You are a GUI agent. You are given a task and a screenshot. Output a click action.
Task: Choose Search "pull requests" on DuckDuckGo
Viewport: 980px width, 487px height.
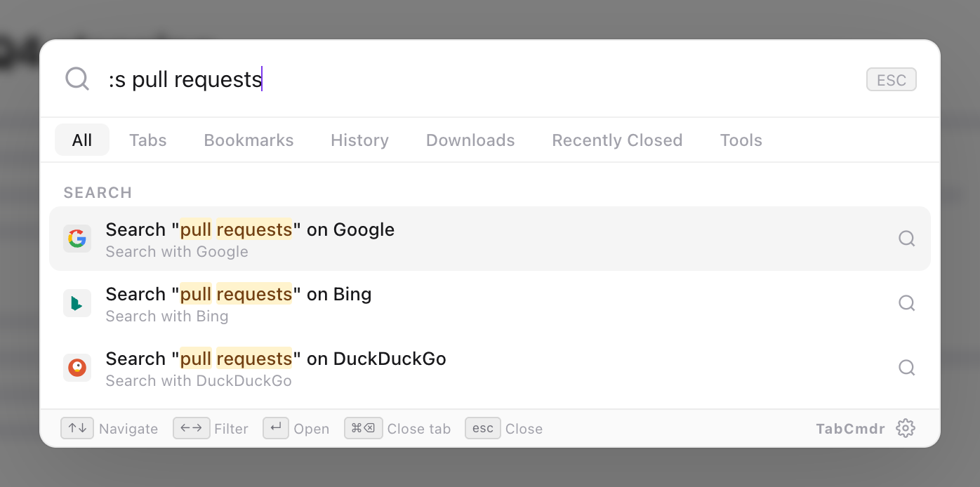[490, 368]
